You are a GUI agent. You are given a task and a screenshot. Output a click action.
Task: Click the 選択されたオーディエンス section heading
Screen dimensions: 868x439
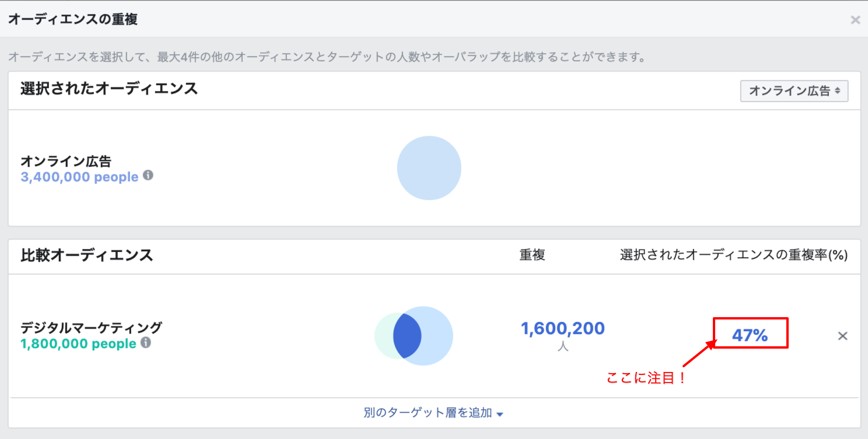coord(109,89)
